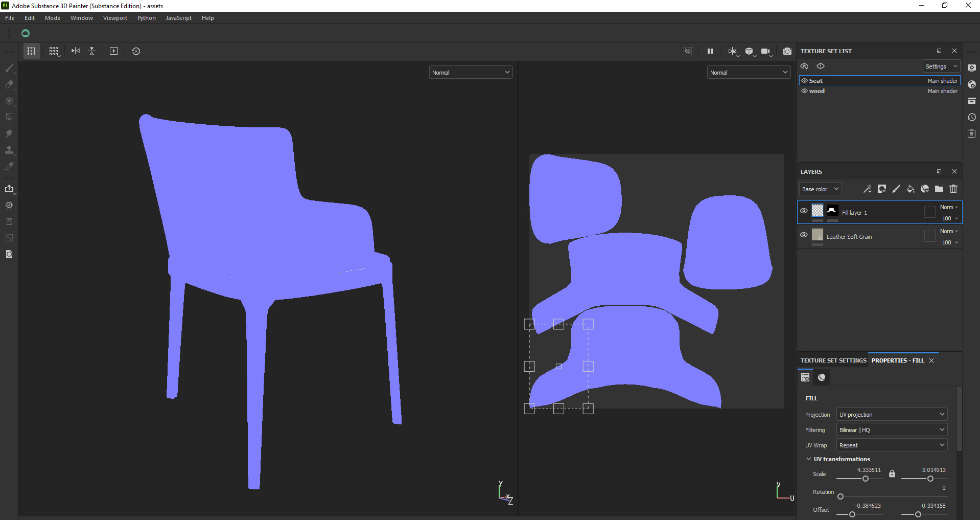This screenshot has width=980, height=520.
Task: Delete the selected layer with trash icon
Action: point(953,189)
